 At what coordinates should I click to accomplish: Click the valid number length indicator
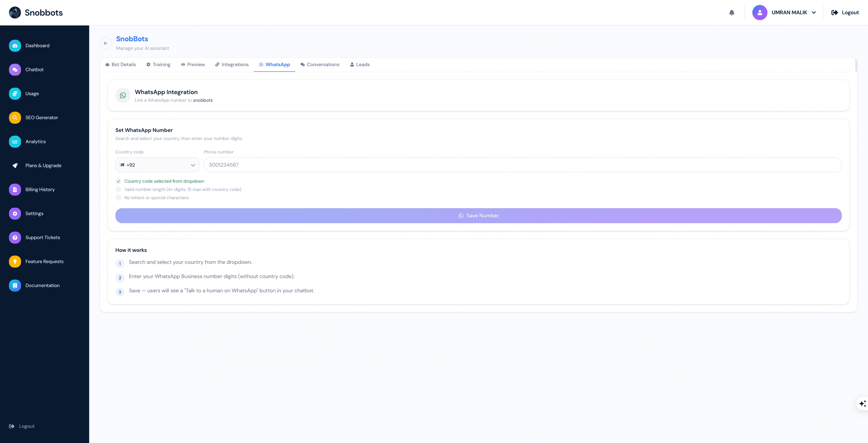point(118,189)
